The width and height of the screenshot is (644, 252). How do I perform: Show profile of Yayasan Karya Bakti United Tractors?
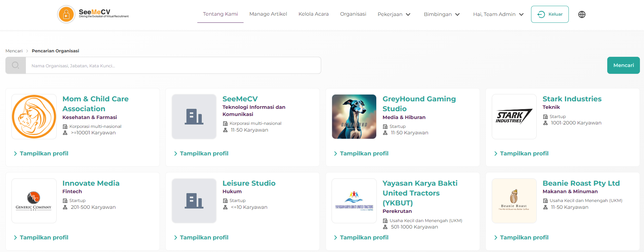361,238
